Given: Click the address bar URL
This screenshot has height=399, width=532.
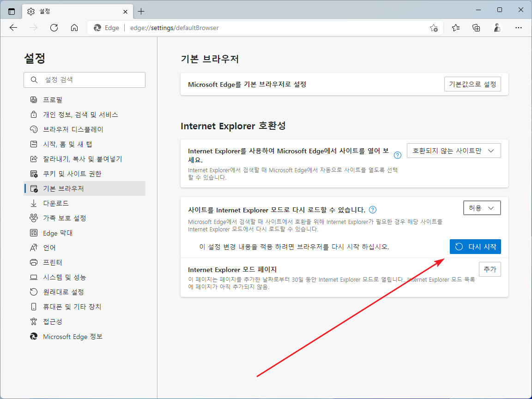Looking at the screenshot, I should pos(175,28).
